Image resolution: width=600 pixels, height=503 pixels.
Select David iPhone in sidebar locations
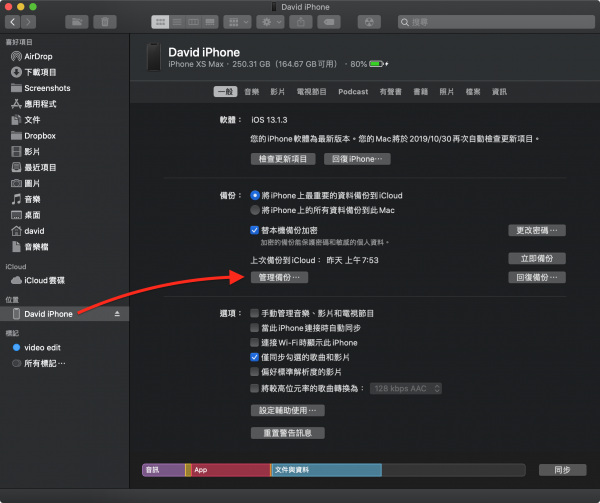point(64,314)
